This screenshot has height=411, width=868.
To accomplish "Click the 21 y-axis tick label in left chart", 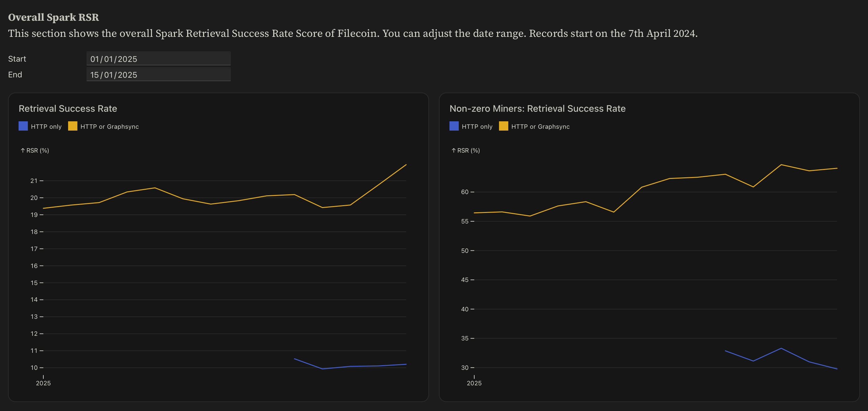I will click(x=34, y=181).
